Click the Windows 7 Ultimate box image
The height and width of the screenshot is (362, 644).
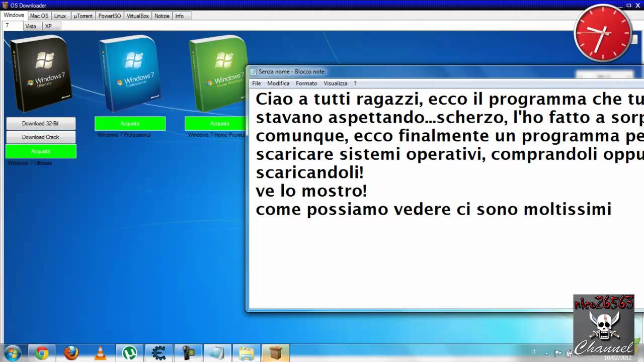pos(41,74)
